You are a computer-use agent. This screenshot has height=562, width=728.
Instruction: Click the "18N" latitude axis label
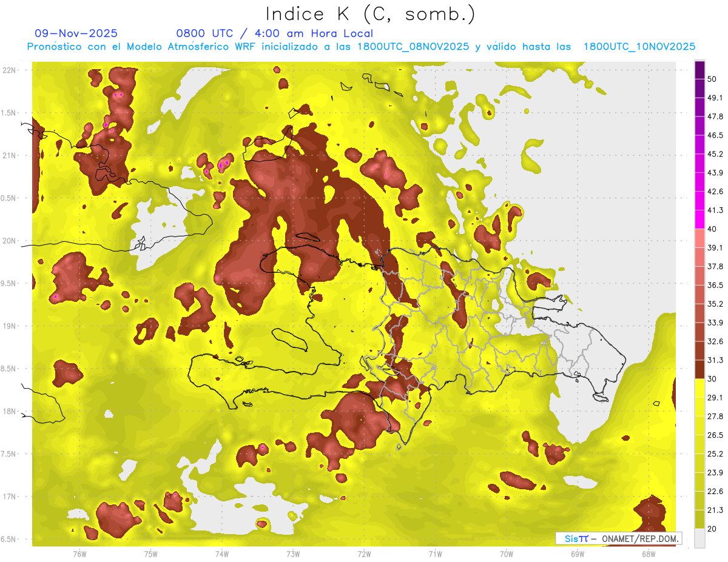(9, 411)
